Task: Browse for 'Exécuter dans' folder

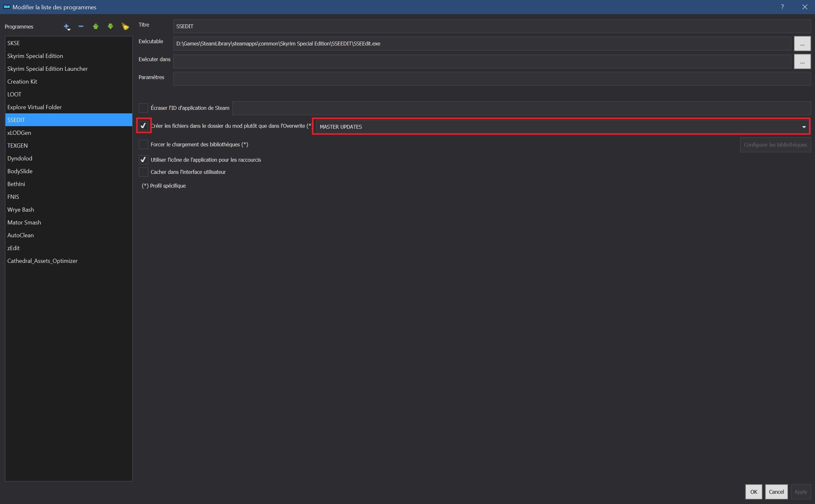Action: (x=802, y=62)
